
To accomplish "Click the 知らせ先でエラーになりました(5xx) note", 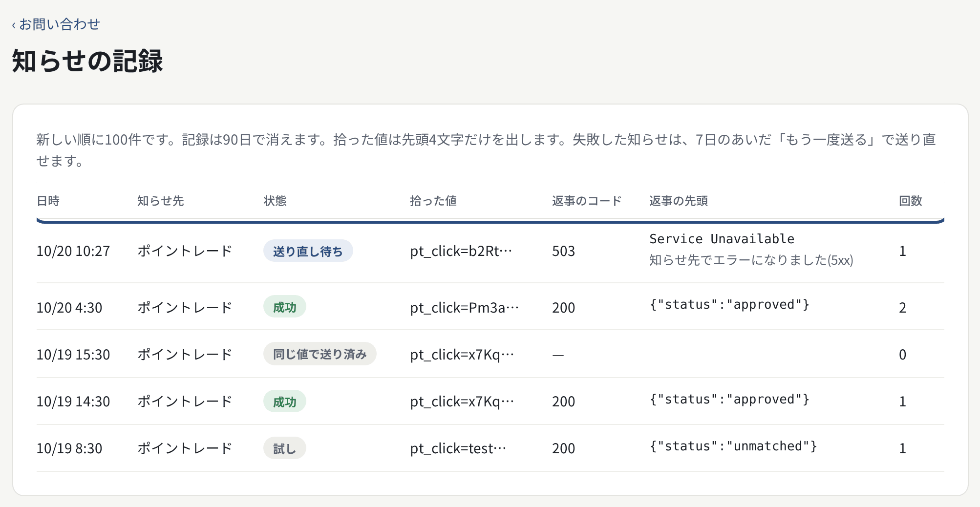I will click(x=751, y=260).
